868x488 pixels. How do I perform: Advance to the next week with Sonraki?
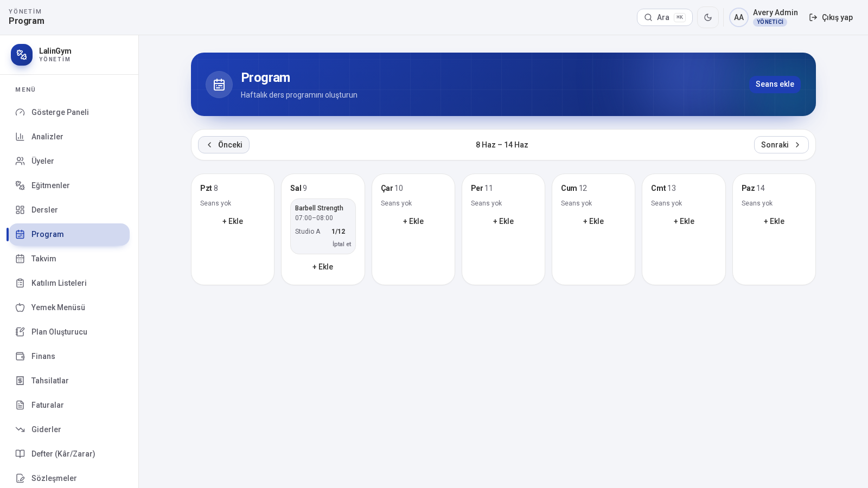[x=781, y=145]
